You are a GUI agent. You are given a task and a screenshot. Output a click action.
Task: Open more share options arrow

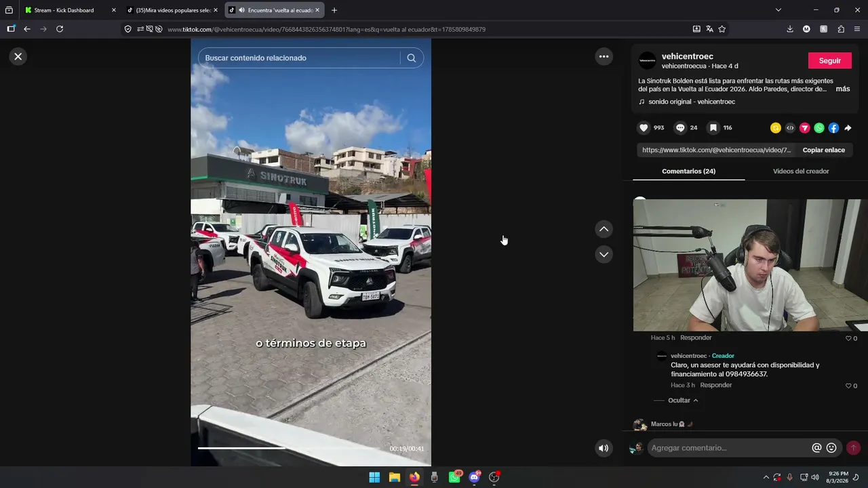click(x=848, y=128)
